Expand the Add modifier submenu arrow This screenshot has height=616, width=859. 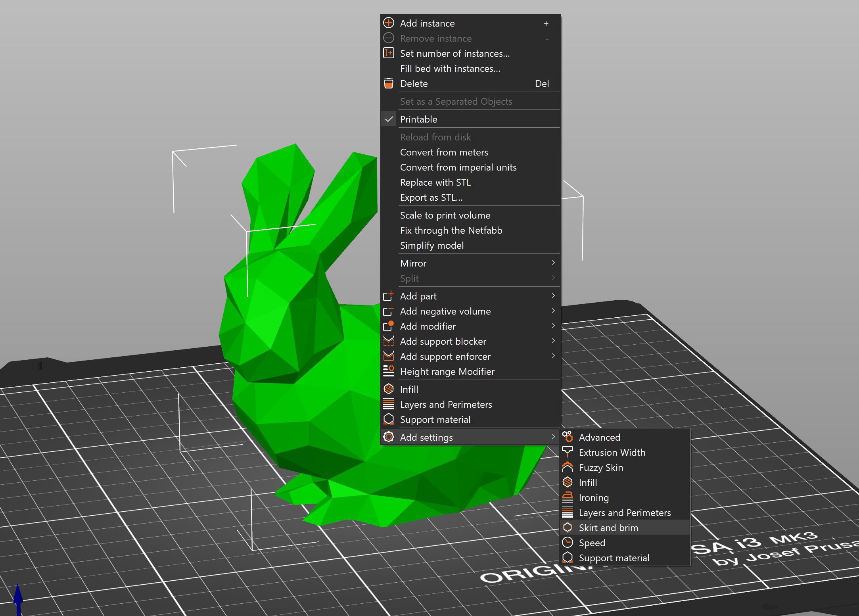pyautogui.click(x=553, y=326)
